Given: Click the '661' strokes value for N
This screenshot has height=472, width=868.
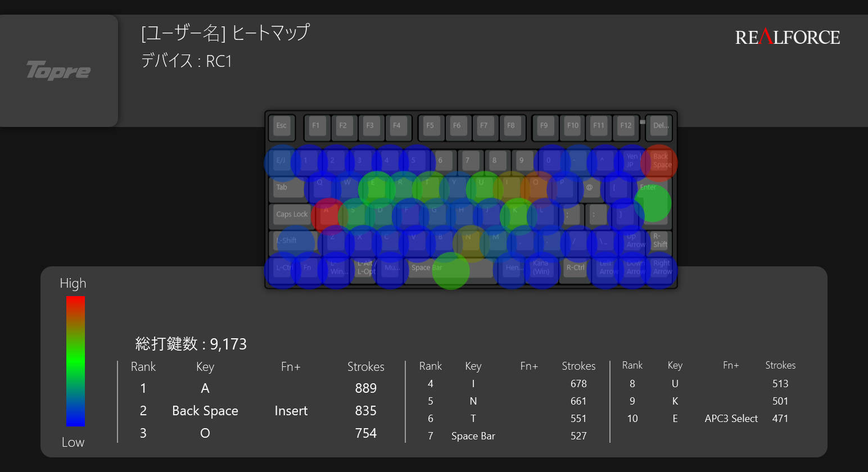Looking at the screenshot, I should tap(578, 401).
